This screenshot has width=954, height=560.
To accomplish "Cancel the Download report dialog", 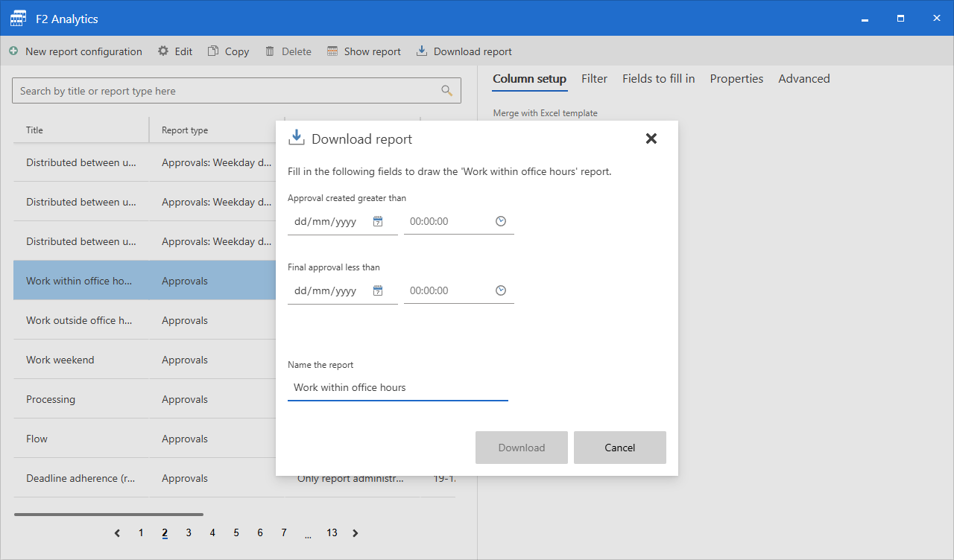I will click(620, 448).
